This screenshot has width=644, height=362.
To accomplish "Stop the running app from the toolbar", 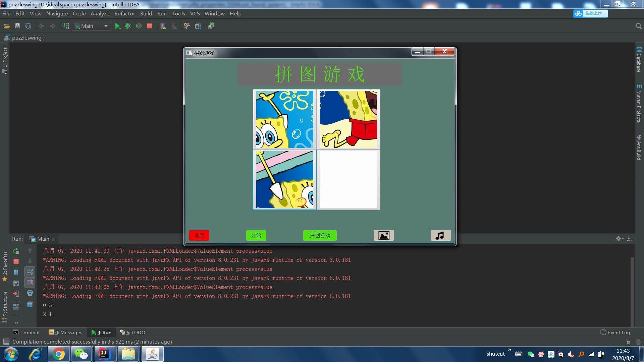I will coord(150,26).
